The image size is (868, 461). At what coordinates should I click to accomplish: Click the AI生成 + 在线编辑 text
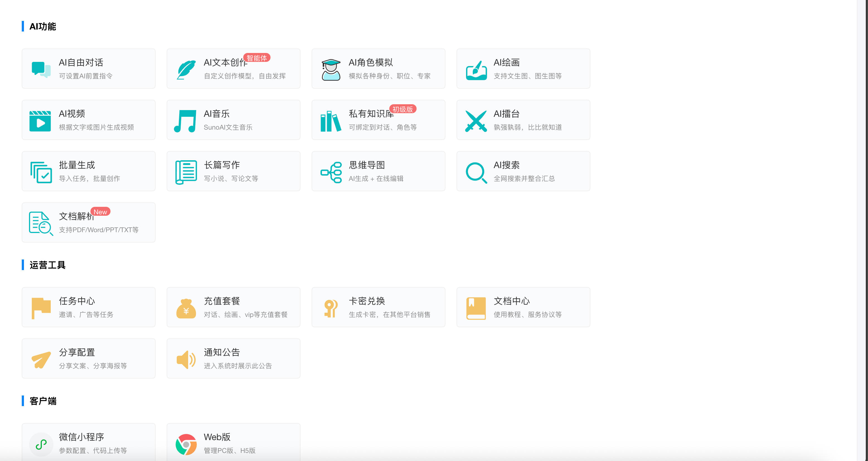376,179
